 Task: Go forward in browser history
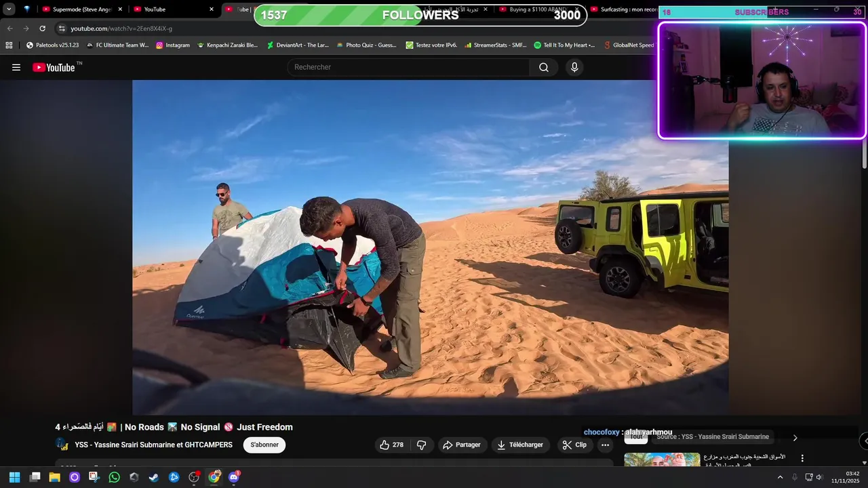click(26, 28)
